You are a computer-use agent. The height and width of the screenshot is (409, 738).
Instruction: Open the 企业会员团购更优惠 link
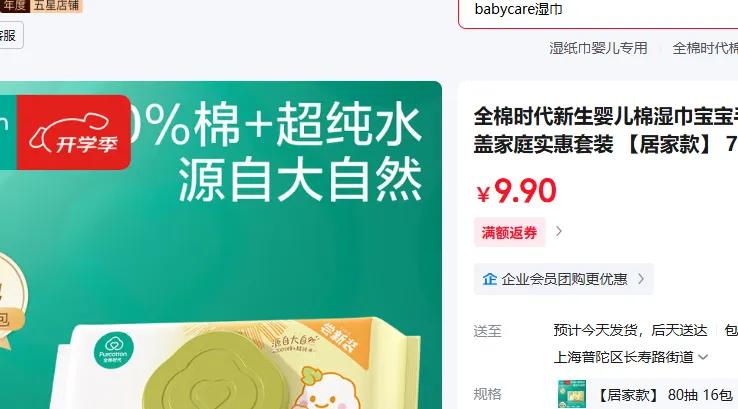click(564, 279)
